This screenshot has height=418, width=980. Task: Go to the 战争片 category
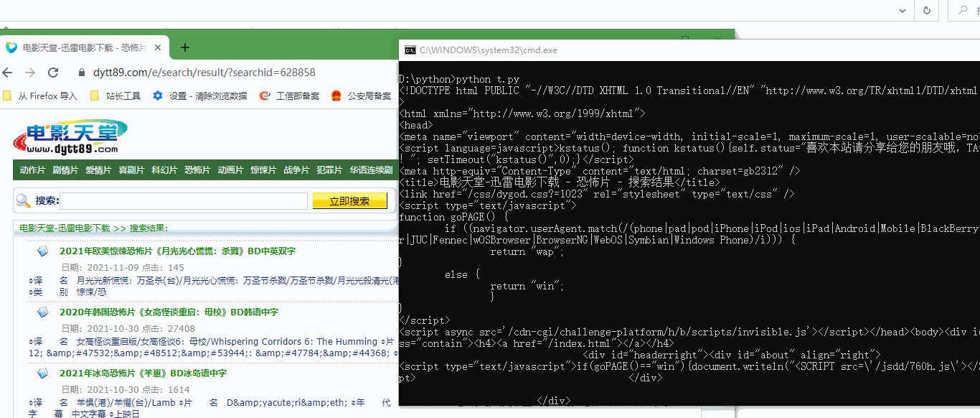pyautogui.click(x=297, y=170)
